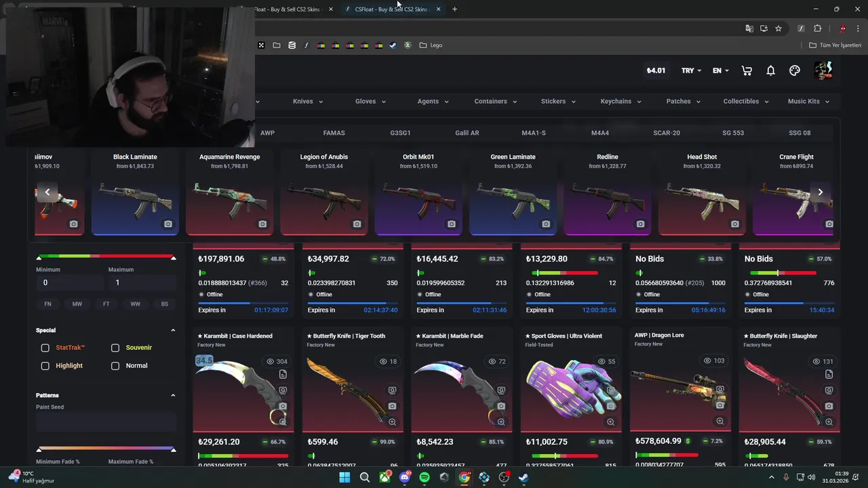868x488 pixels.
Task: Open Discord from the taskbar
Action: click(405, 477)
